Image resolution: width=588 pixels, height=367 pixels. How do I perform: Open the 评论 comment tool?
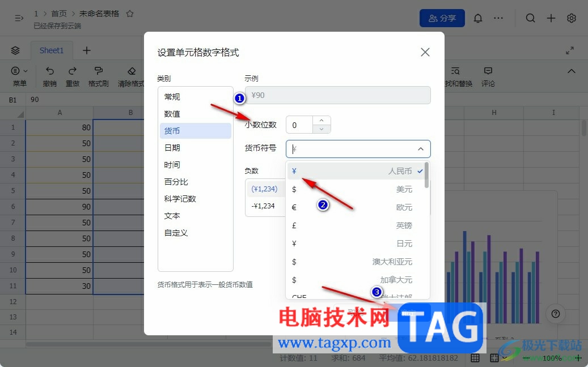coord(488,76)
